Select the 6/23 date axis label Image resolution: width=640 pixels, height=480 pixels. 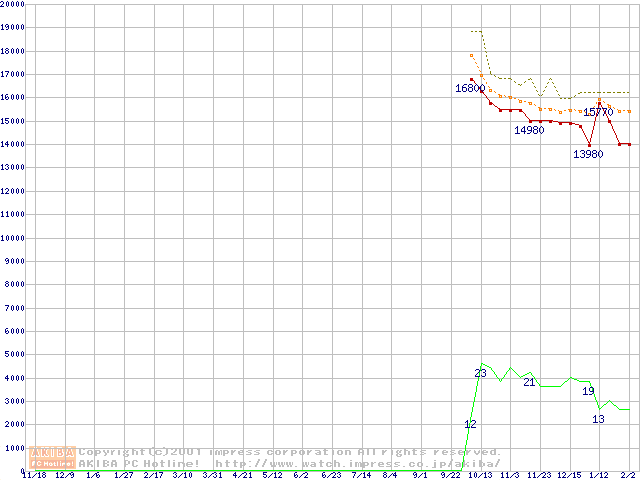pos(331,475)
